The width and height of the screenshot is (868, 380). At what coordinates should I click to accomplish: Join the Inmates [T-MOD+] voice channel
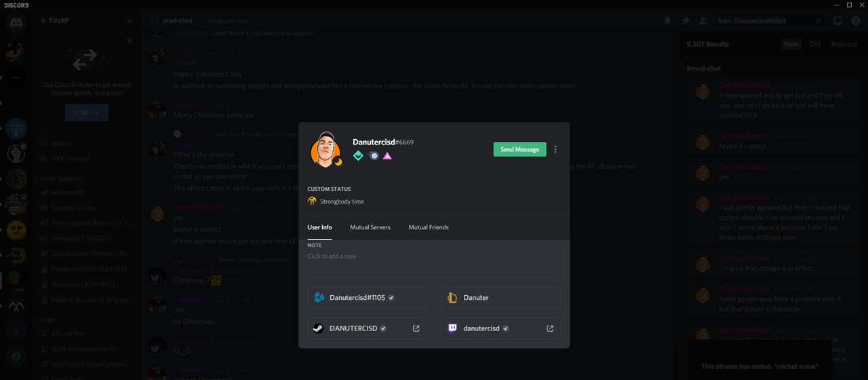tap(87, 238)
